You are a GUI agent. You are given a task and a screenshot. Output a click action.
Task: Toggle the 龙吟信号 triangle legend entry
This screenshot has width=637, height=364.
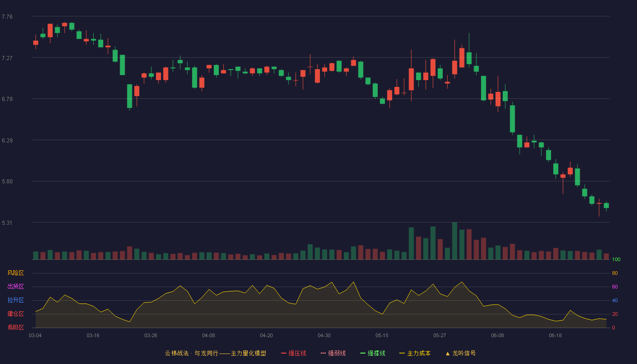coord(460,353)
